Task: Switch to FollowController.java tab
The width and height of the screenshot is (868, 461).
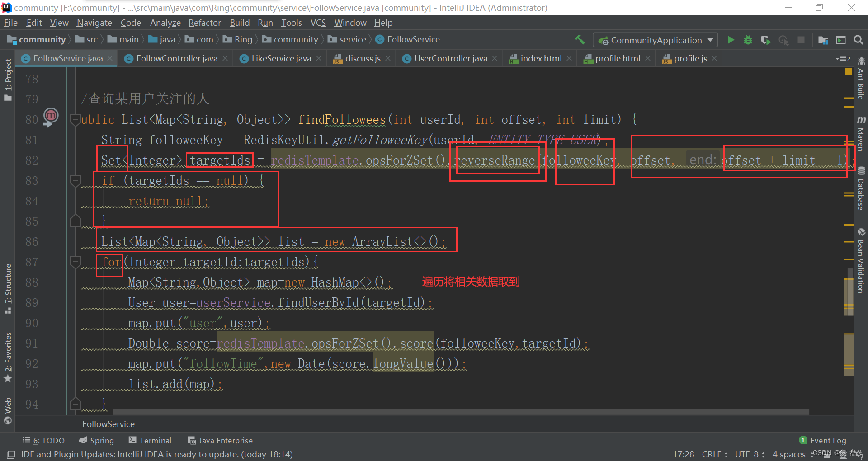Action: point(176,58)
